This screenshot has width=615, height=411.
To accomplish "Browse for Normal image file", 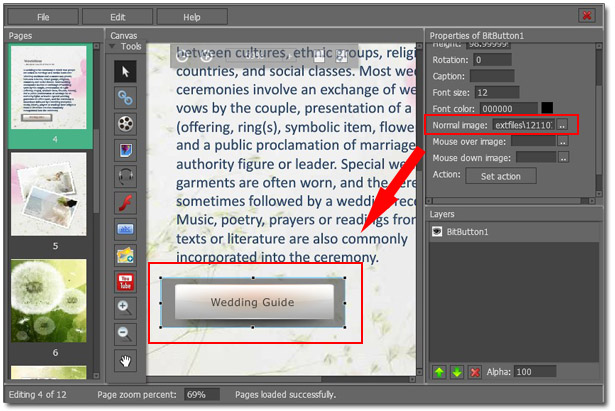I will click(x=563, y=125).
